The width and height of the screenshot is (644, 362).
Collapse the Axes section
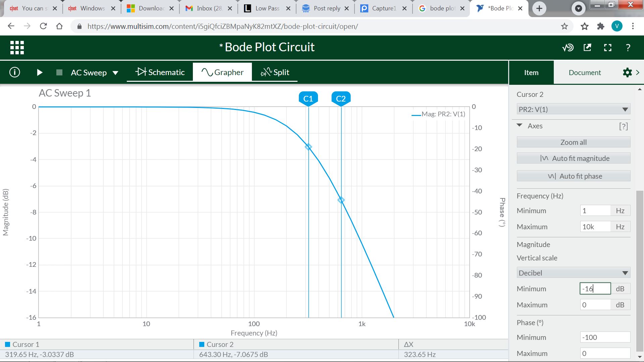tap(520, 126)
